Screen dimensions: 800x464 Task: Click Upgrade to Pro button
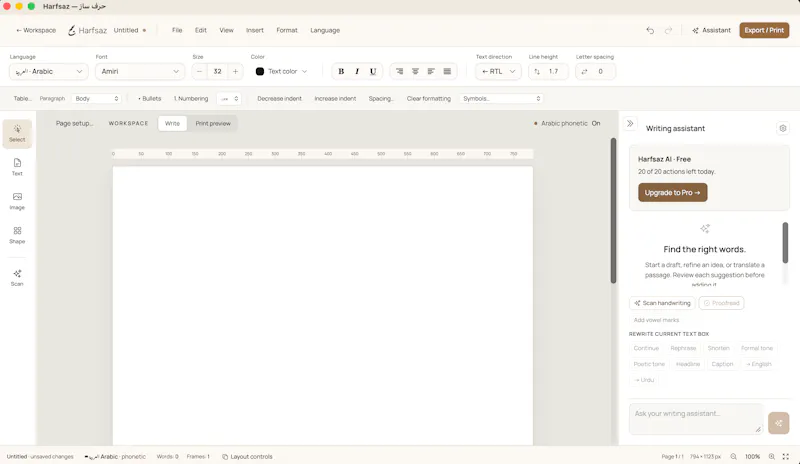672,192
